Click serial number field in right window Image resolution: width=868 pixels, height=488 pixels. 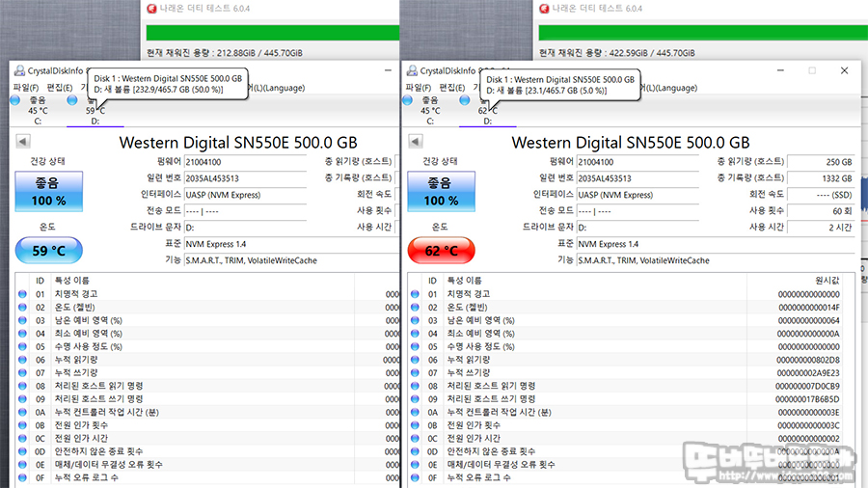click(x=637, y=178)
